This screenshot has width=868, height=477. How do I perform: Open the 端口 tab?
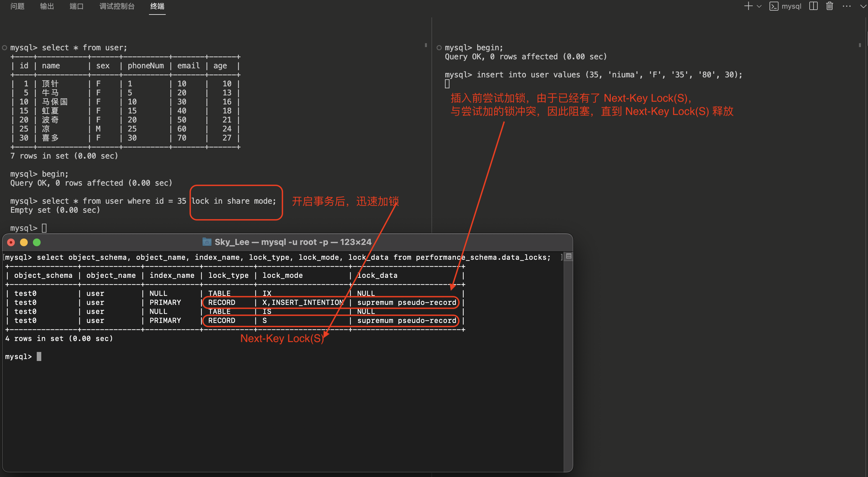76,6
